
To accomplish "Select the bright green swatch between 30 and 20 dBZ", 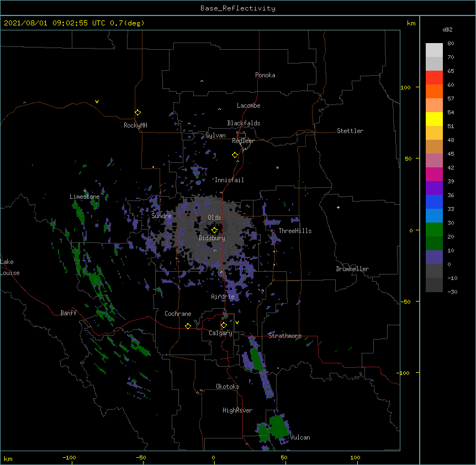I will (434, 230).
